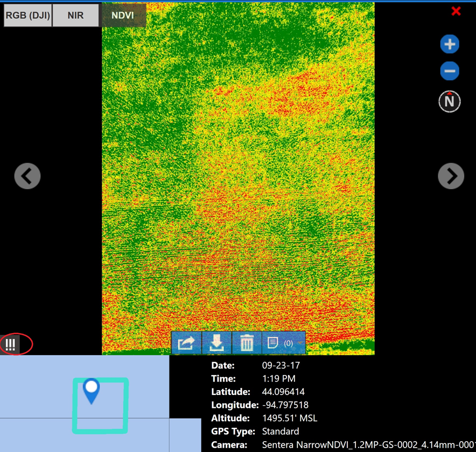Download the current image
The height and width of the screenshot is (452, 476).
[216, 343]
